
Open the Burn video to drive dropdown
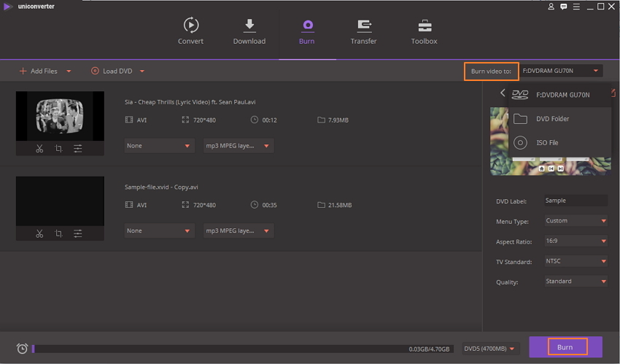[561, 71]
